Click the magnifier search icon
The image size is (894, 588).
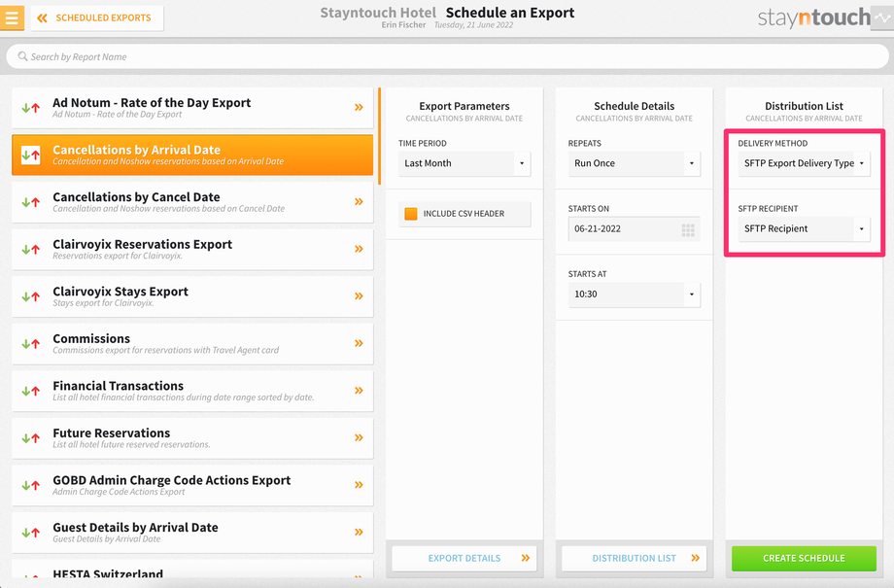click(22, 56)
